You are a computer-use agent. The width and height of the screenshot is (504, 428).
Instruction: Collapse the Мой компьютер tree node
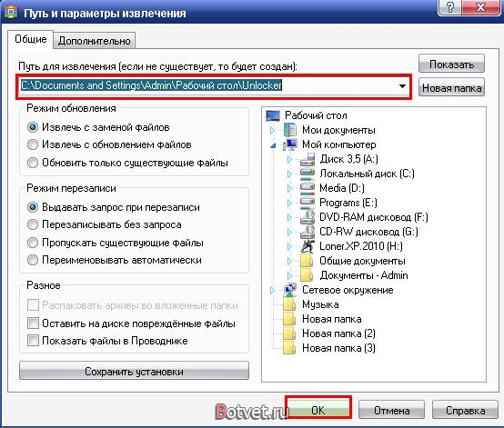[273, 145]
